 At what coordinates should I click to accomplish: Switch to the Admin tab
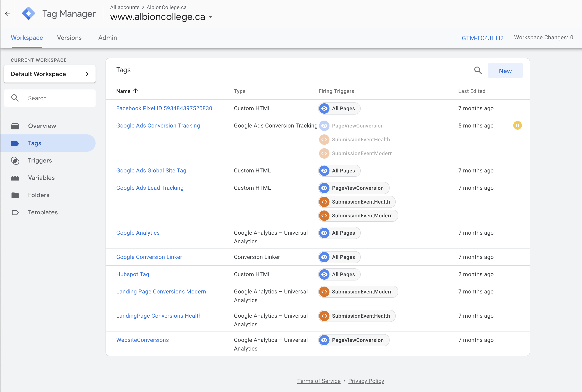pos(107,38)
